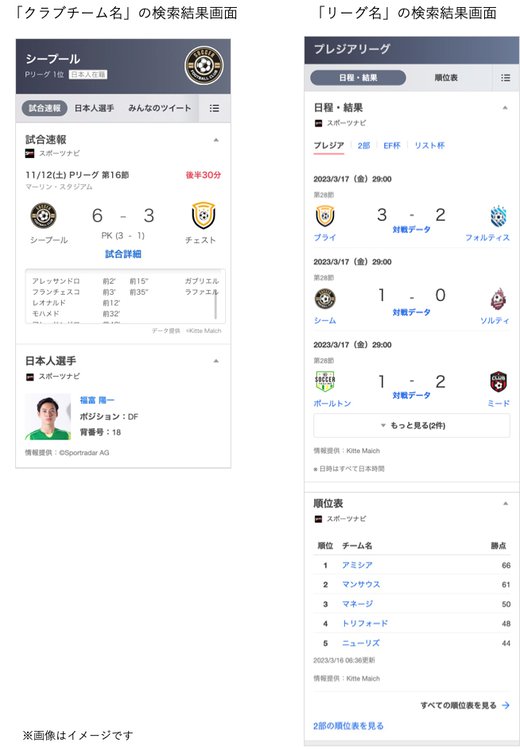Click ミード red club crest
Image resolution: width=520 pixels, height=750 pixels.
coord(498,382)
